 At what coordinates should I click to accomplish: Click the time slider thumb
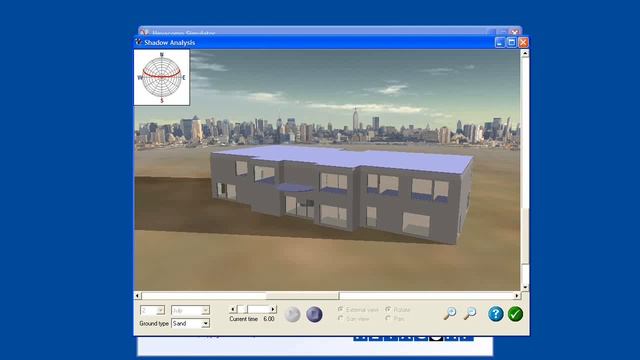[242, 309]
